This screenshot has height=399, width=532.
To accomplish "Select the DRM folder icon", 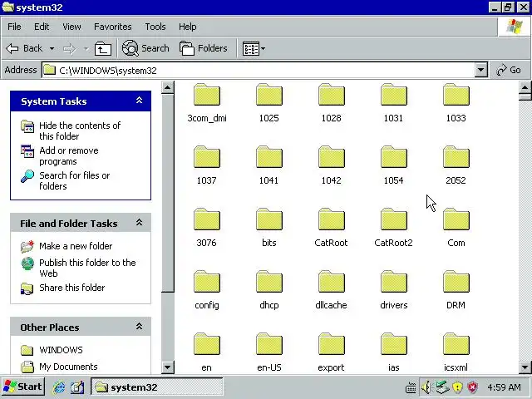I will click(456, 282).
